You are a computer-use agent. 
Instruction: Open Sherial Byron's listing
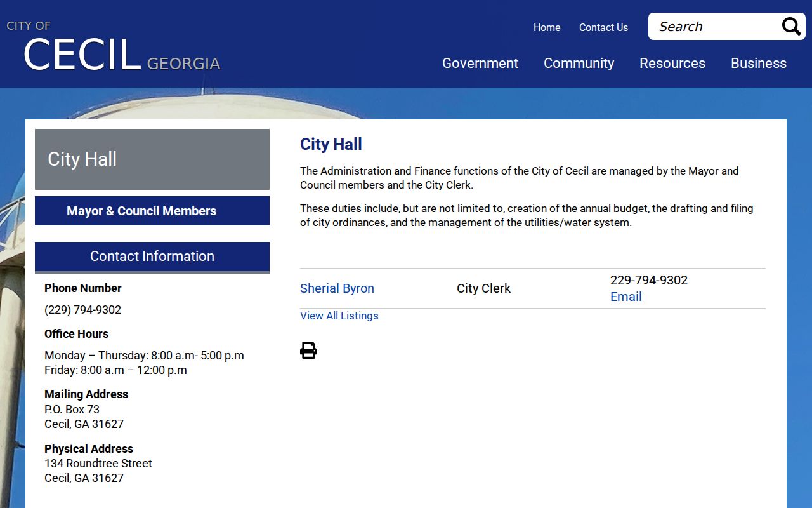pyautogui.click(x=337, y=288)
